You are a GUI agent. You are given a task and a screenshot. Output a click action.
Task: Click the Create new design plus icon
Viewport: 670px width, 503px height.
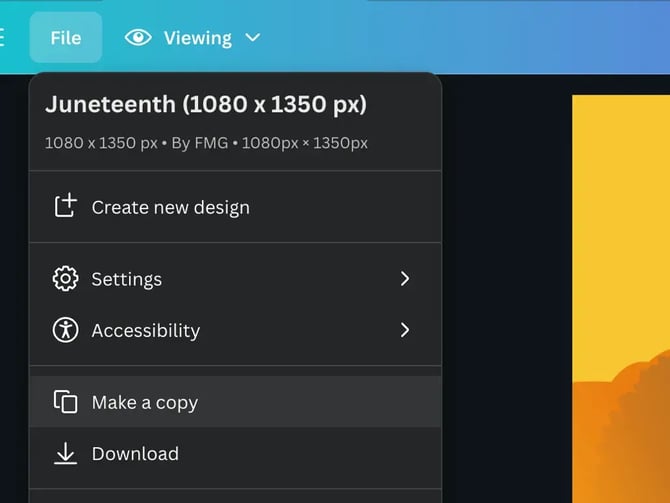pos(65,207)
